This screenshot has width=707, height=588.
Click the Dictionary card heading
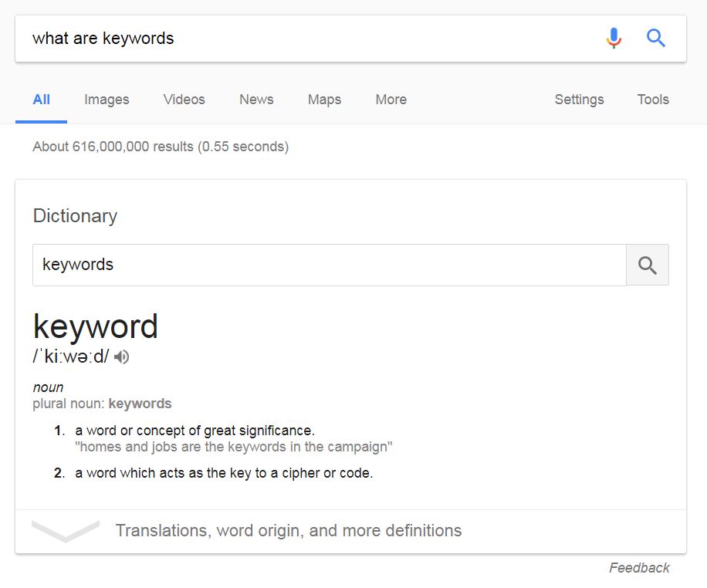click(75, 216)
